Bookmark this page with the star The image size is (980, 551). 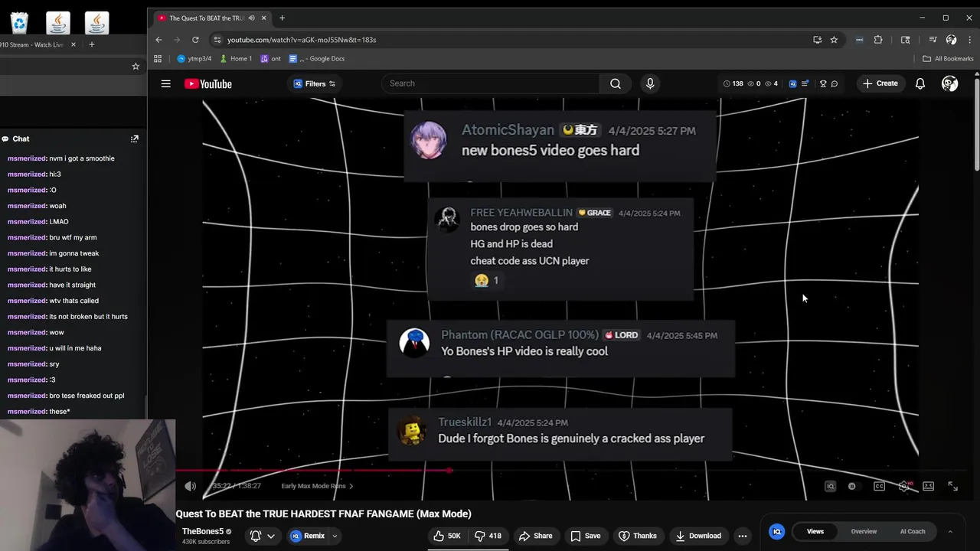pos(834,40)
